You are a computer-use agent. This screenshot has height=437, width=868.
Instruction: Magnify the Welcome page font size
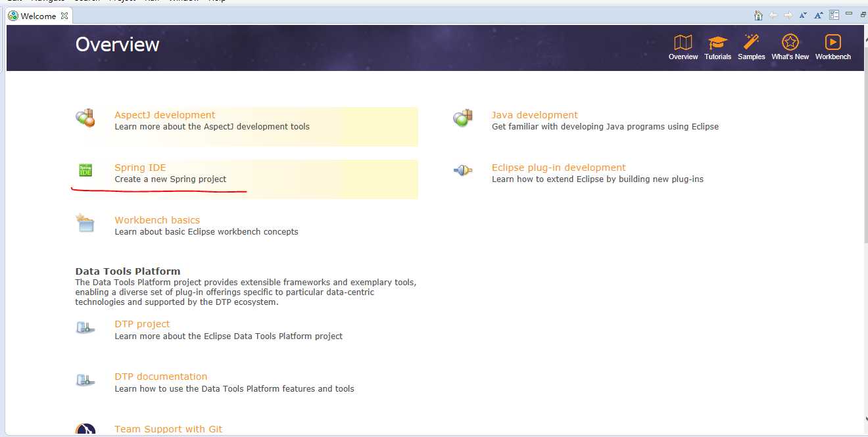tap(819, 15)
